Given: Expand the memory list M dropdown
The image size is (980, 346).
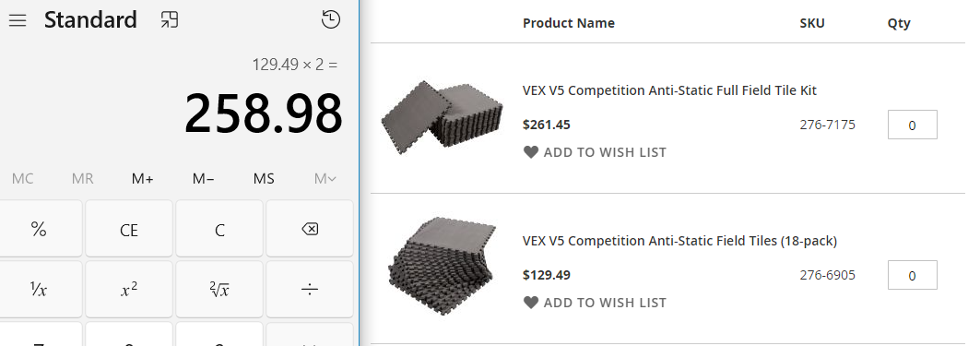Looking at the screenshot, I should [325, 179].
